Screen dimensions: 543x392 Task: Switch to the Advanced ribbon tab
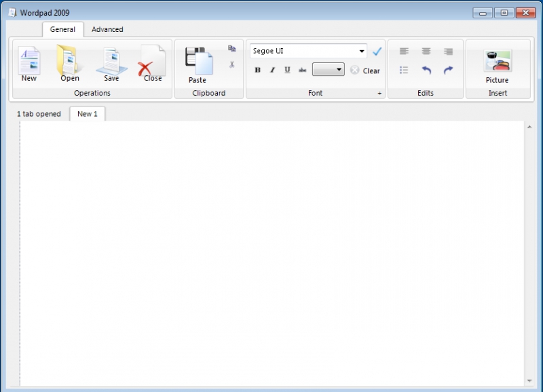tap(107, 29)
